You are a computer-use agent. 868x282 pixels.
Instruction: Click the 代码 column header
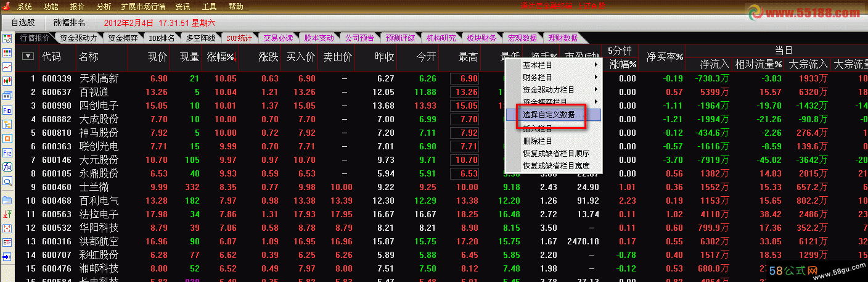(52, 57)
